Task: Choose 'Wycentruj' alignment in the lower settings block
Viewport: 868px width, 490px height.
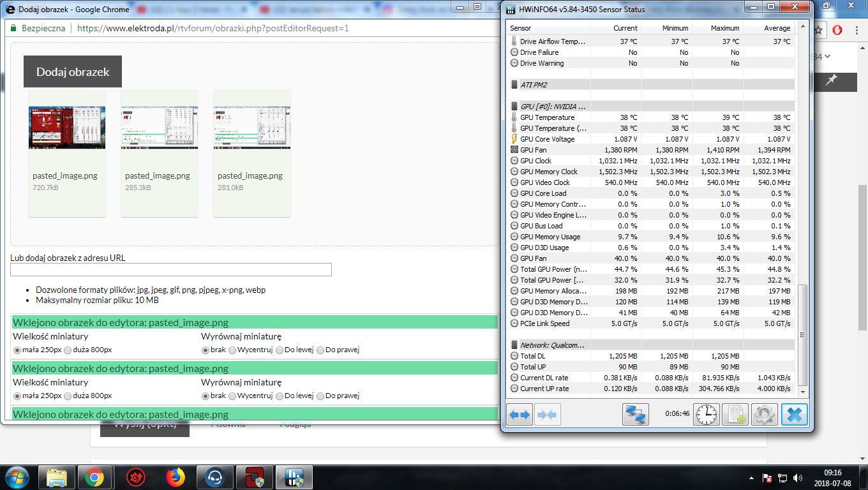Action: pyautogui.click(x=232, y=396)
